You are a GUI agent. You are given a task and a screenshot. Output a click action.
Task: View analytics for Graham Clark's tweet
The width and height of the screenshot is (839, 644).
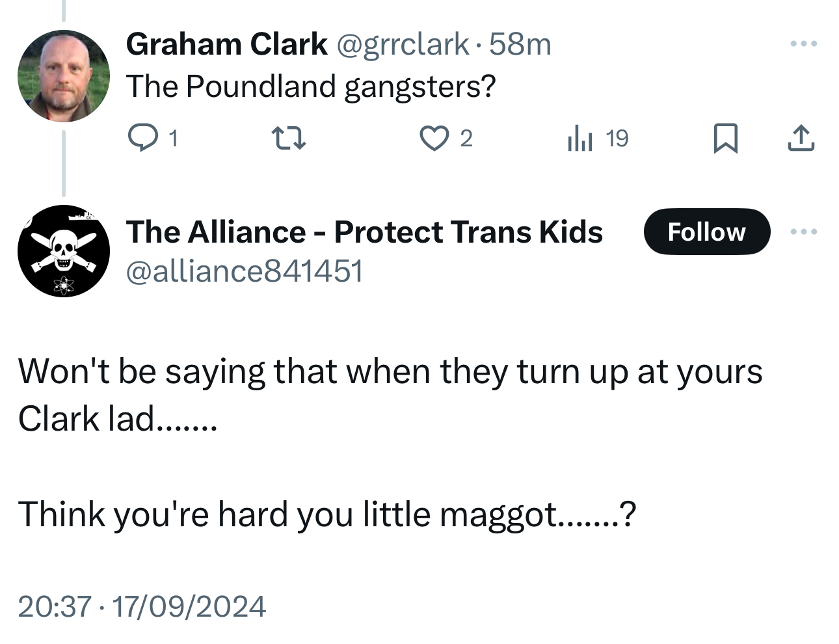580,138
